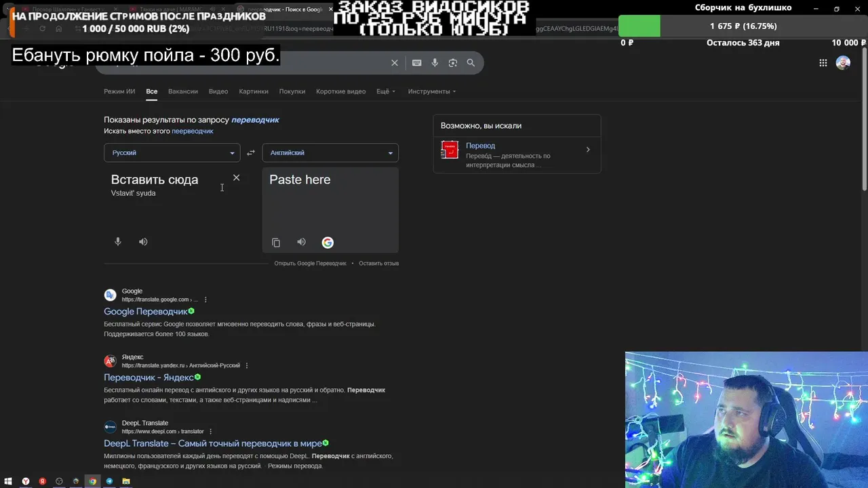Open the red Yandex icon in taskbar

tap(43, 481)
